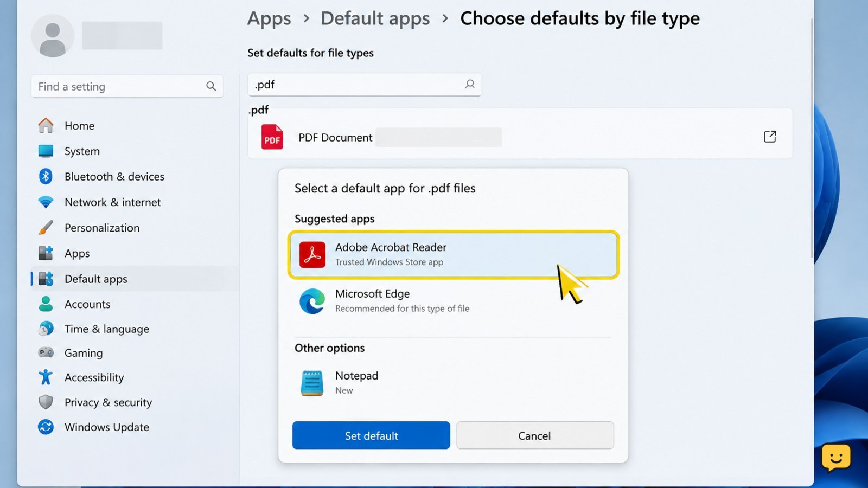
Task: Click PDF Document file type row
Action: click(520, 134)
